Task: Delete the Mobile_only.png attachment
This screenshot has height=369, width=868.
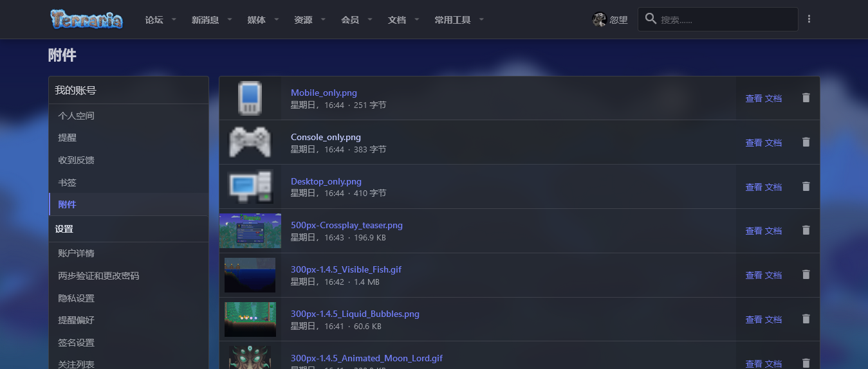Action: 806,98
